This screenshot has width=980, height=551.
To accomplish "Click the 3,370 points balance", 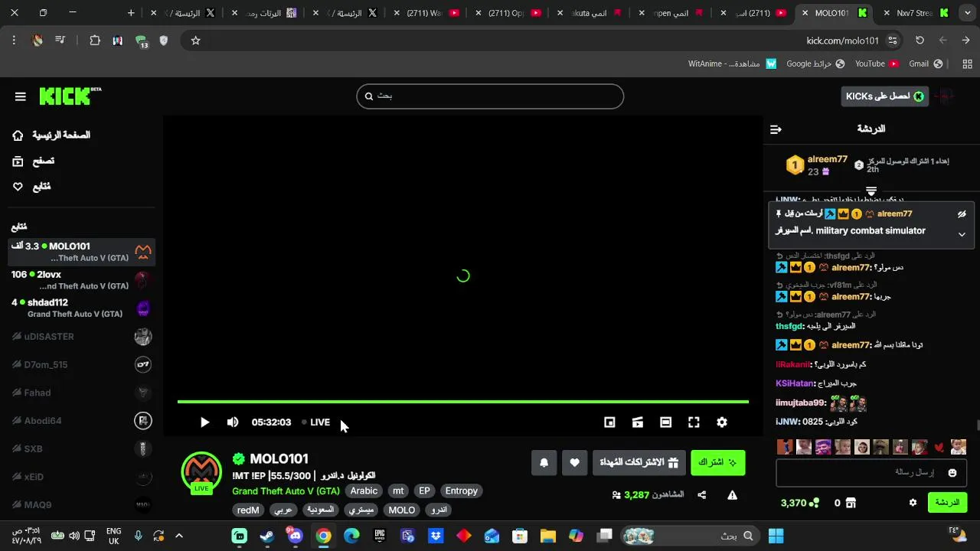I will 800,503.
